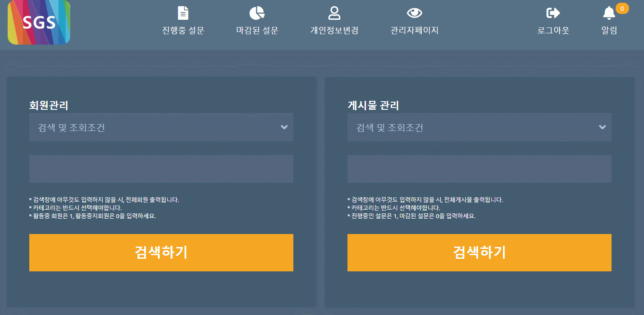Click the 카테고리 note under 게시물 관리
The image size is (644, 315).
(393, 208)
